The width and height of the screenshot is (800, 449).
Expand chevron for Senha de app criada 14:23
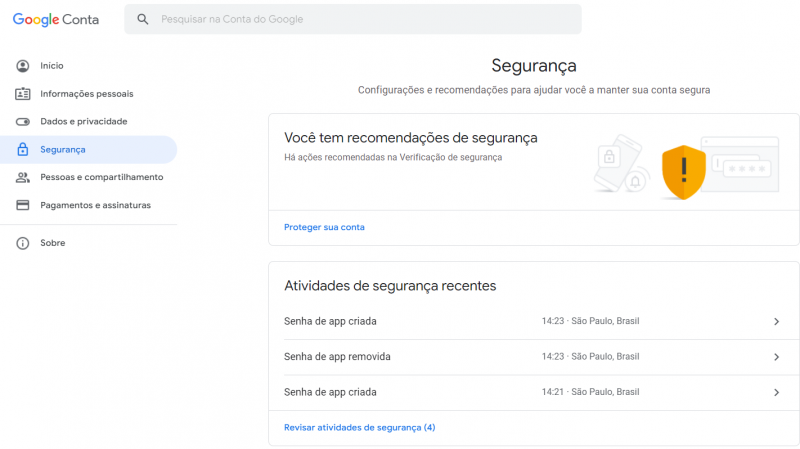pyautogui.click(x=777, y=321)
